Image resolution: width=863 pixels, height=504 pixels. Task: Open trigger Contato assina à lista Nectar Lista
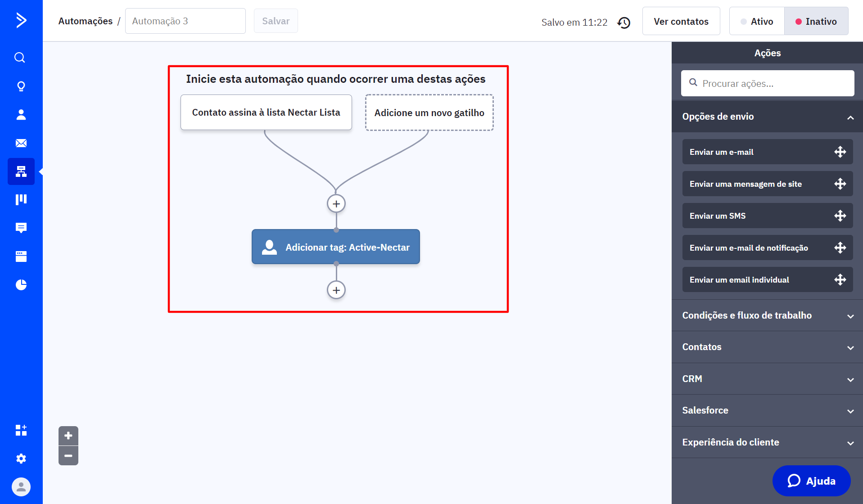266,112
